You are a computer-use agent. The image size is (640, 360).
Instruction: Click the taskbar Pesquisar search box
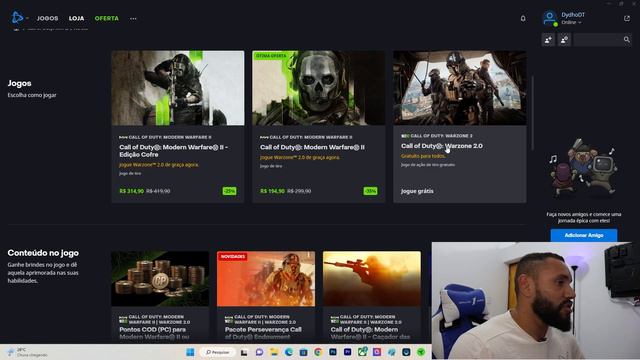[218, 352]
